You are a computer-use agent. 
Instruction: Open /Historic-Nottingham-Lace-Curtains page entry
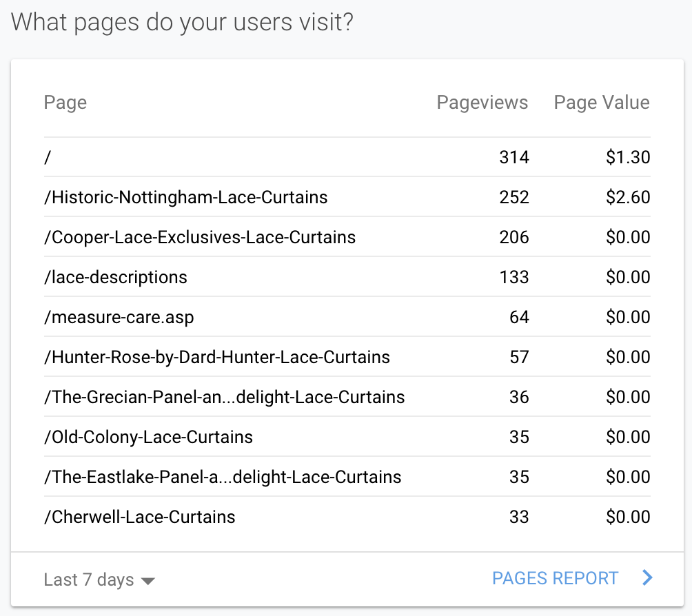(185, 197)
